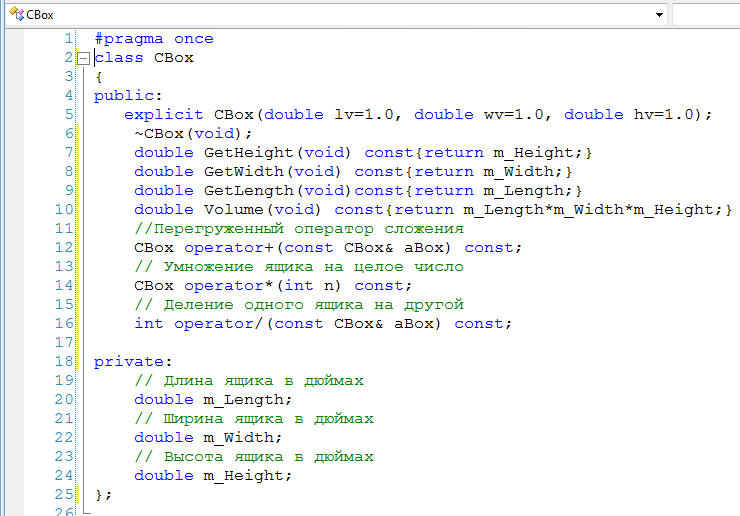Image resolution: width=740 pixels, height=516 pixels.
Task: Click the 'explicit' keyword on line 5
Action: (x=163, y=115)
